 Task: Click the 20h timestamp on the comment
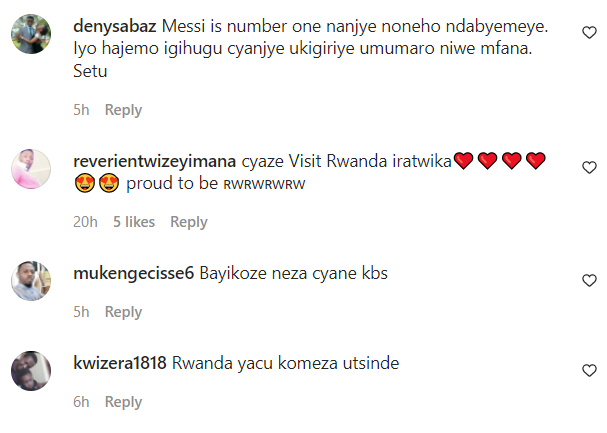(x=85, y=222)
